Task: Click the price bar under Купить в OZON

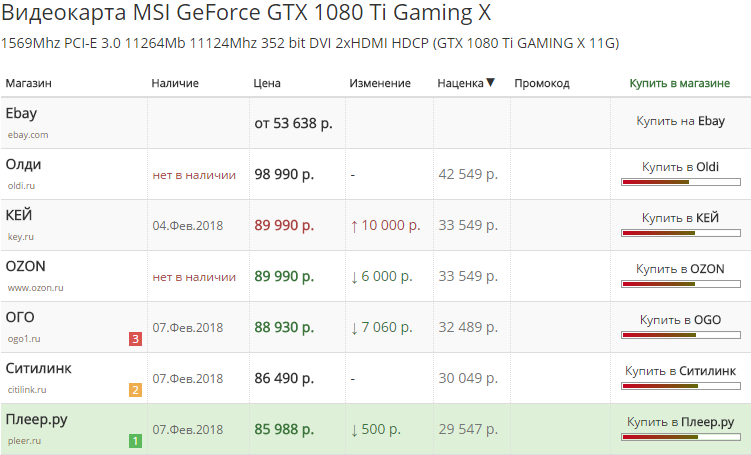Action: pyautogui.click(x=681, y=284)
